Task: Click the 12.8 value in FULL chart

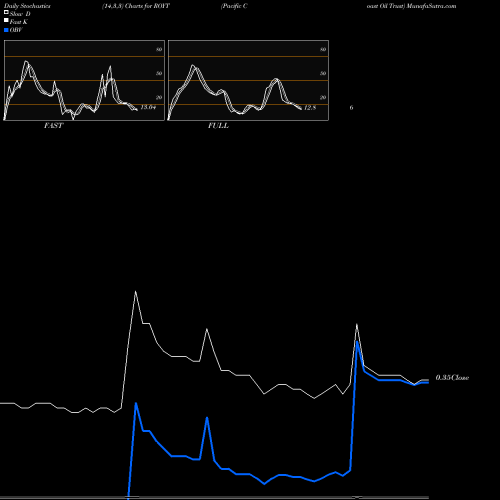Action: pyautogui.click(x=310, y=107)
